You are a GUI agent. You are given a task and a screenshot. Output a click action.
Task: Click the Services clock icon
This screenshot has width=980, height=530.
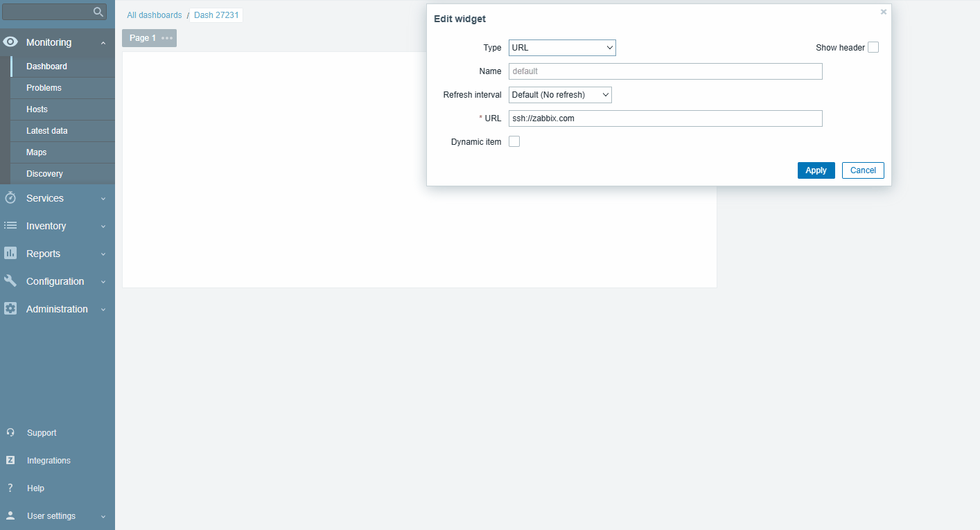[10, 198]
